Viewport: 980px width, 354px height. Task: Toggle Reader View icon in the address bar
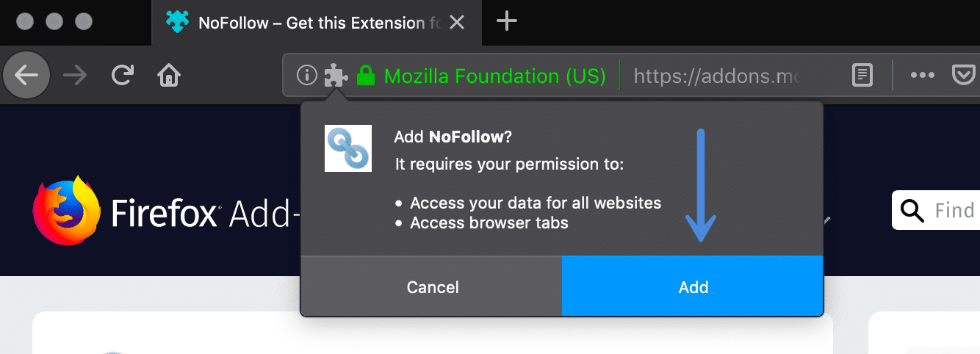pyautogui.click(x=862, y=75)
